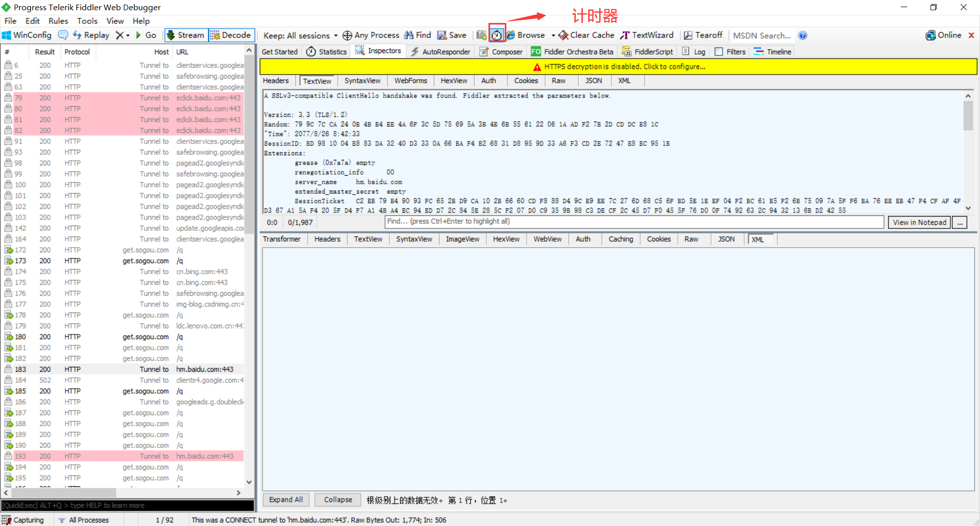
Task: Clear Cache toolbar button
Action: pos(586,35)
